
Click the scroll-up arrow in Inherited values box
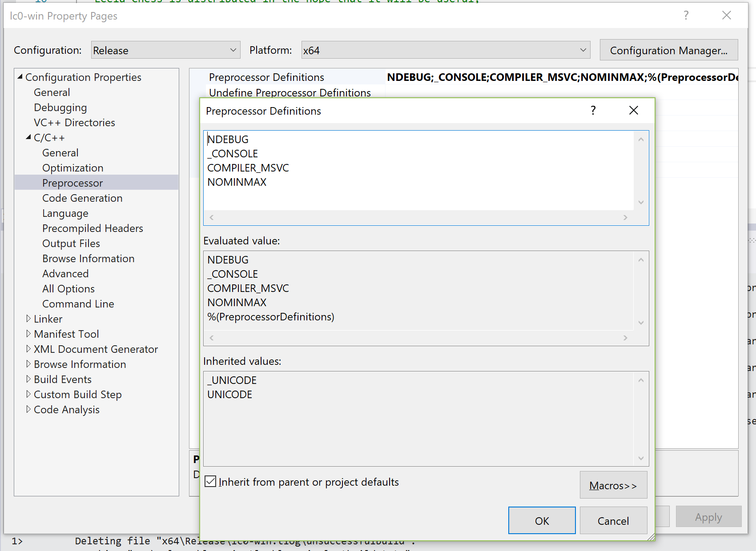(641, 380)
